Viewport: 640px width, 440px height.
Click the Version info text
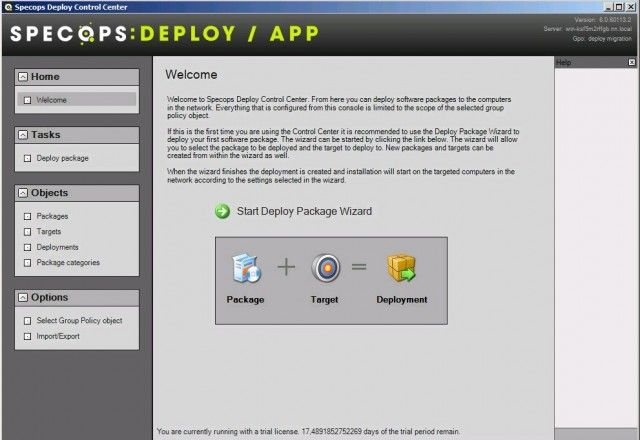pos(603,20)
